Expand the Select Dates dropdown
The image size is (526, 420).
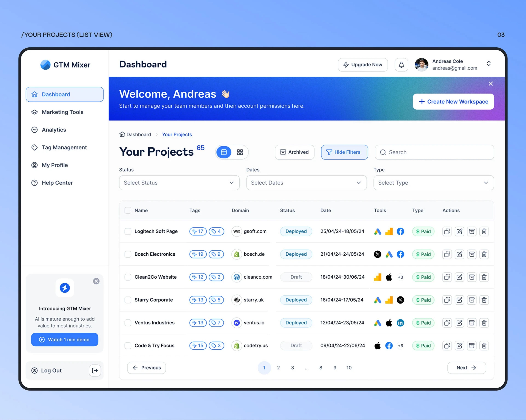(306, 183)
